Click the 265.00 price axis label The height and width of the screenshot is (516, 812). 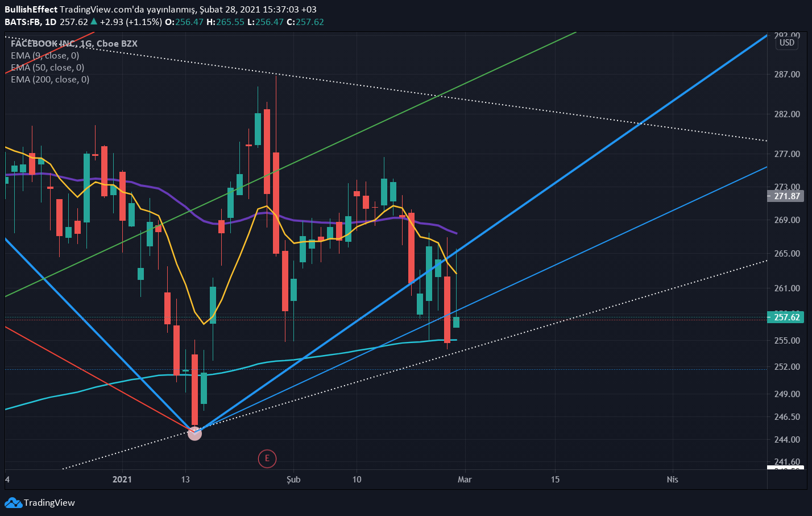(787, 254)
